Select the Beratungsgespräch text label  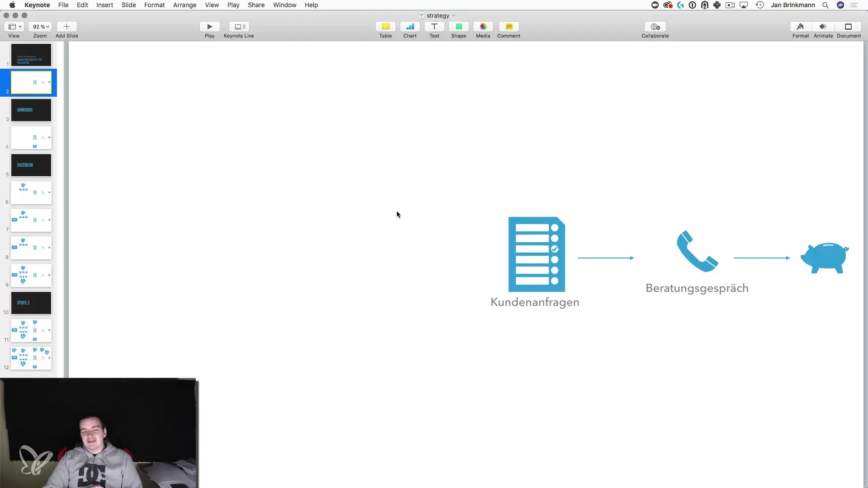[x=697, y=288]
